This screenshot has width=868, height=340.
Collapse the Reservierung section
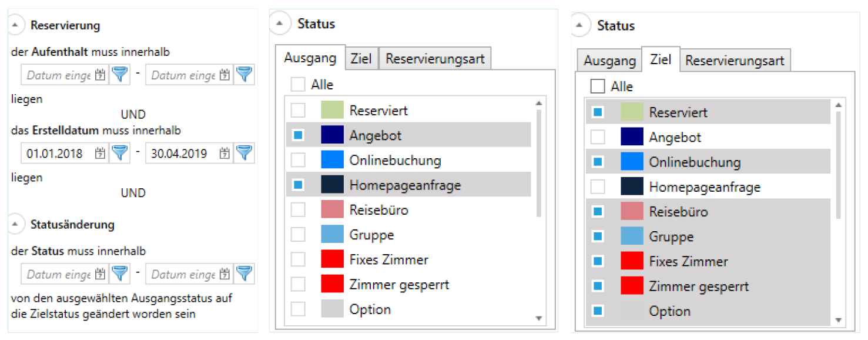[16, 25]
